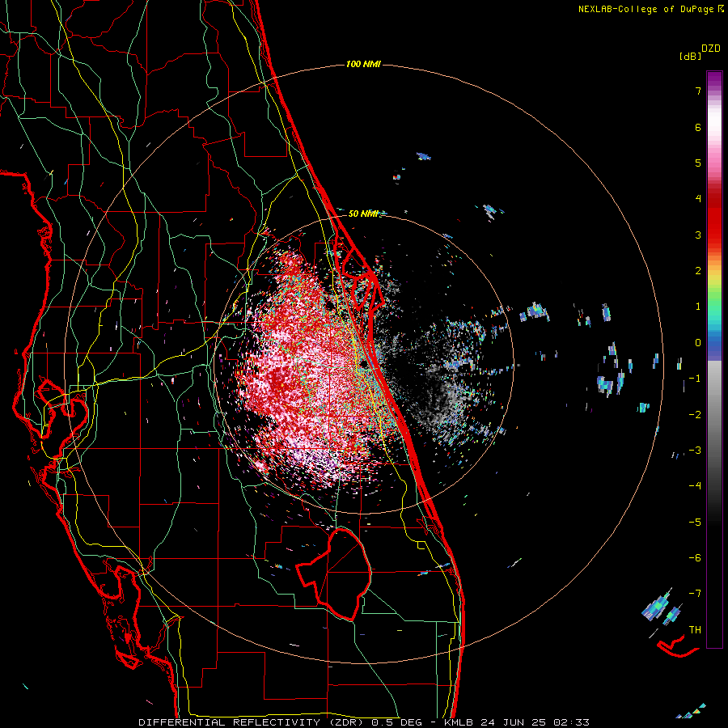Click the KMLB radar site identifier
728x728 pixels.
pyautogui.click(x=459, y=722)
